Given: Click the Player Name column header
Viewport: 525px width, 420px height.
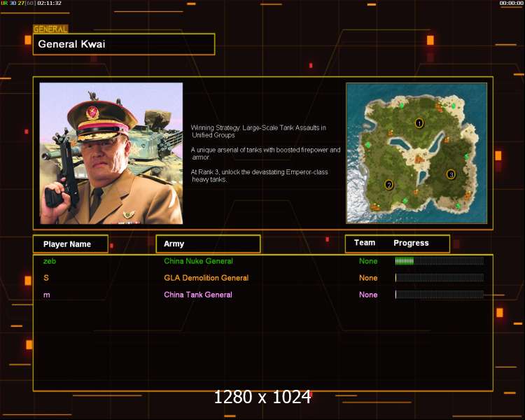Looking at the screenshot, I should pos(71,244).
